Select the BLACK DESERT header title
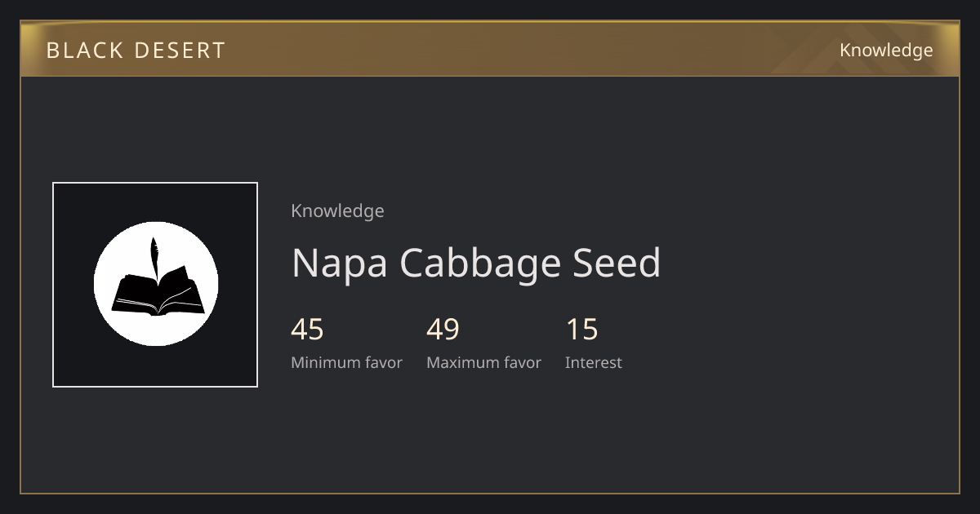980x514 pixels. pos(136,51)
